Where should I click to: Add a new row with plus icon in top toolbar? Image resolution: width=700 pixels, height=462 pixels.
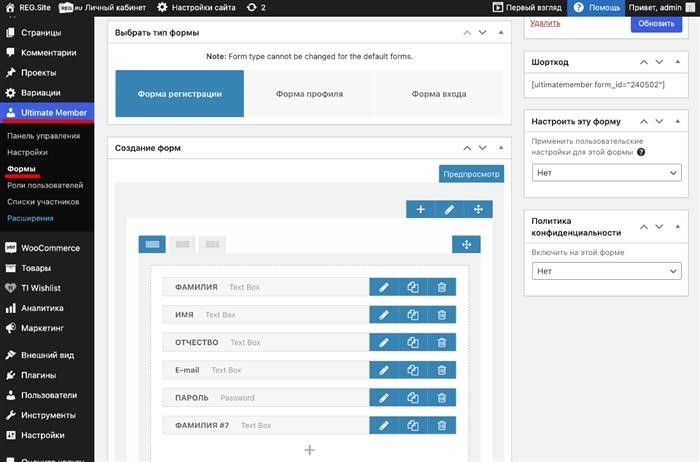421,209
